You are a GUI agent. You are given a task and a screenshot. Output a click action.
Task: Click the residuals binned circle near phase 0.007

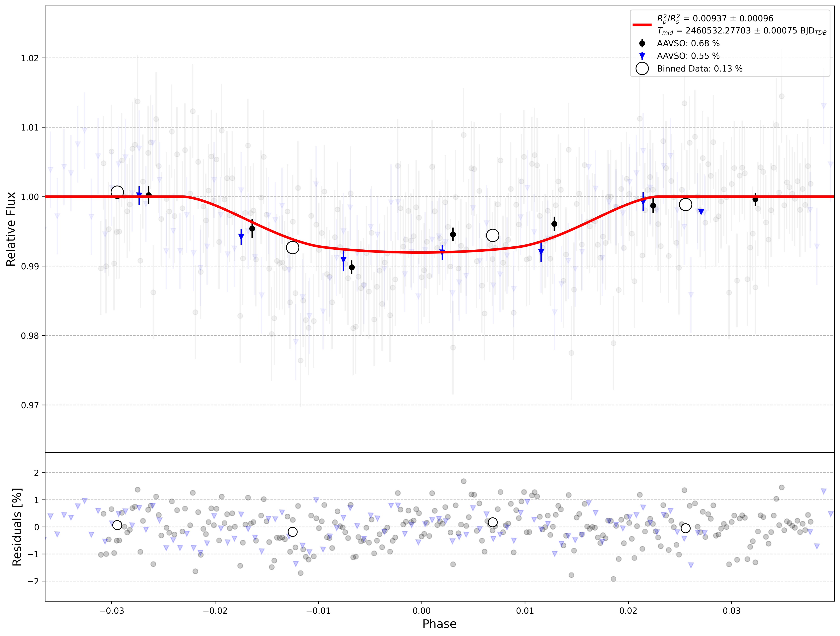tap(492, 522)
